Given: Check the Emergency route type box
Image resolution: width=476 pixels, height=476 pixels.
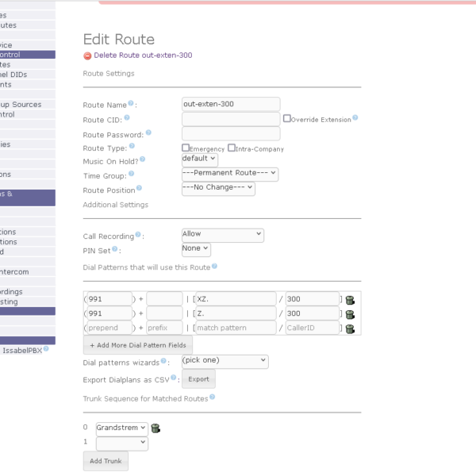Looking at the screenshot, I should 186,148.
